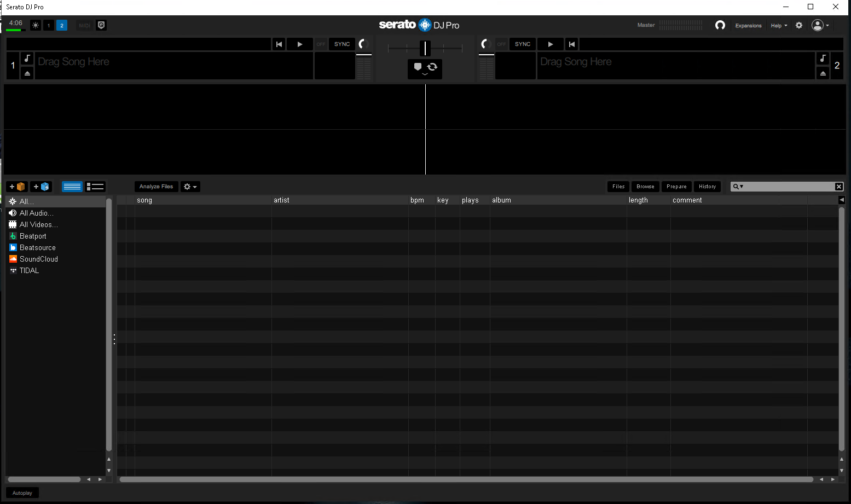Add a new smart crate

(x=41, y=187)
